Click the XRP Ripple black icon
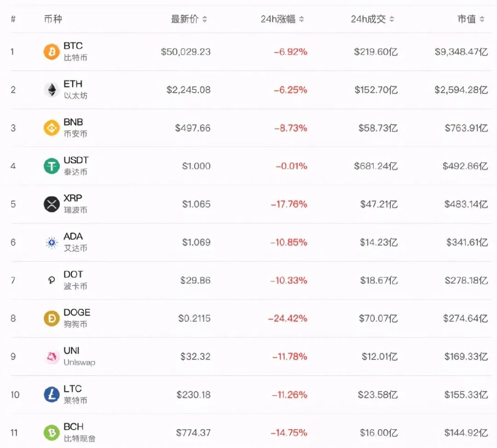Image resolution: width=497 pixels, height=448 pixels. tap(51, 204)
